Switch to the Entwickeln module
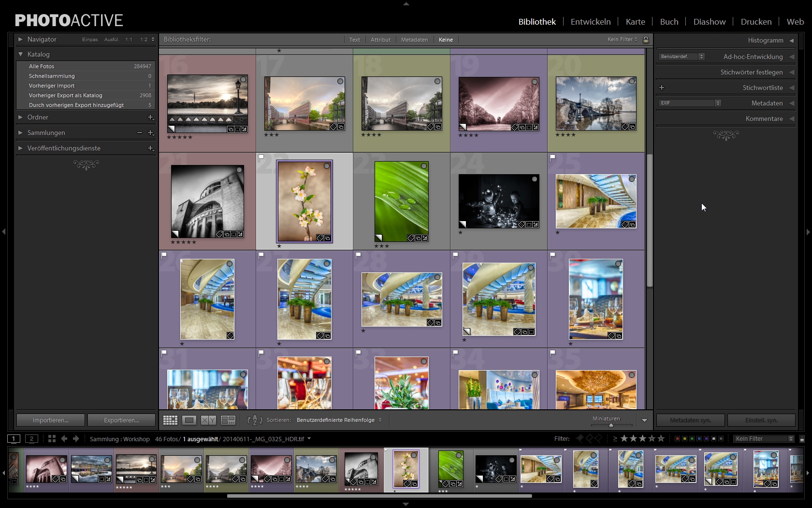The width and height of the screenshot is (812, 508). click(x=590, y=22)
